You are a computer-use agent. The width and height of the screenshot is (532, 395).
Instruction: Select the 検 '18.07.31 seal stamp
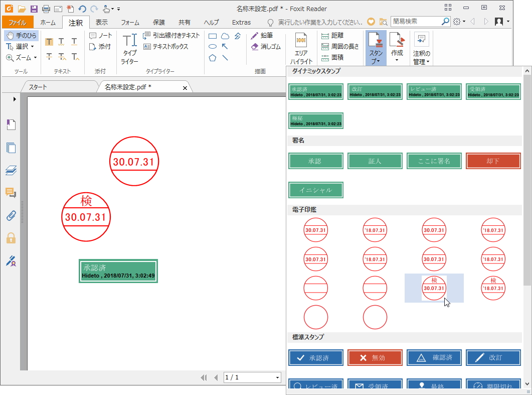(x=493, y=288)
